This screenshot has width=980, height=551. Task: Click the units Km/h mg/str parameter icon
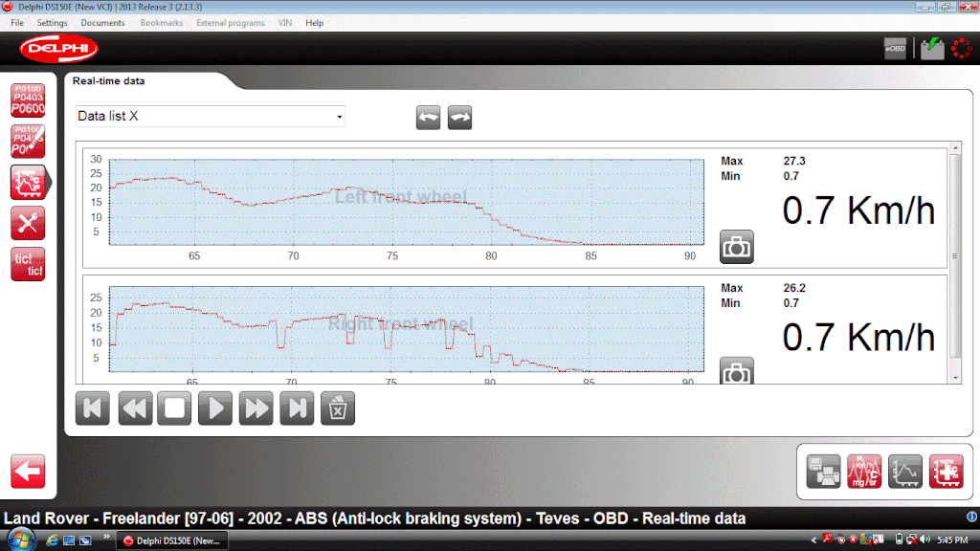click(864, 472)
